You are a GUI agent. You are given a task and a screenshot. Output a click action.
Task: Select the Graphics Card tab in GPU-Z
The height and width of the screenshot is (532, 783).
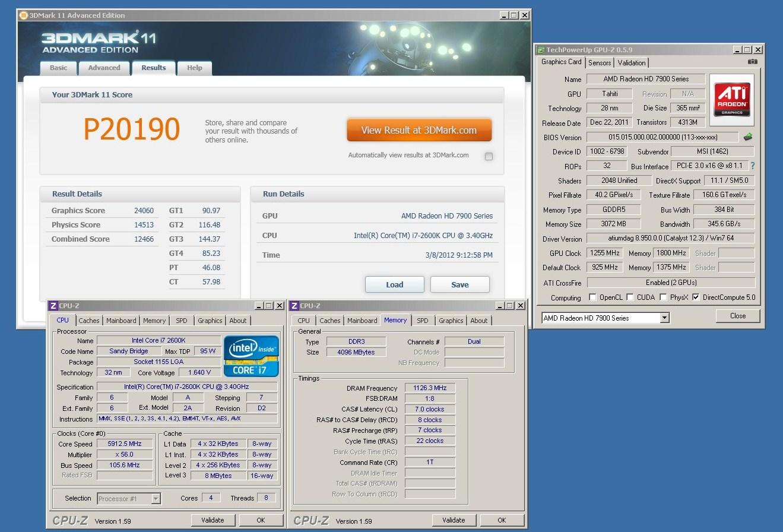562,62
